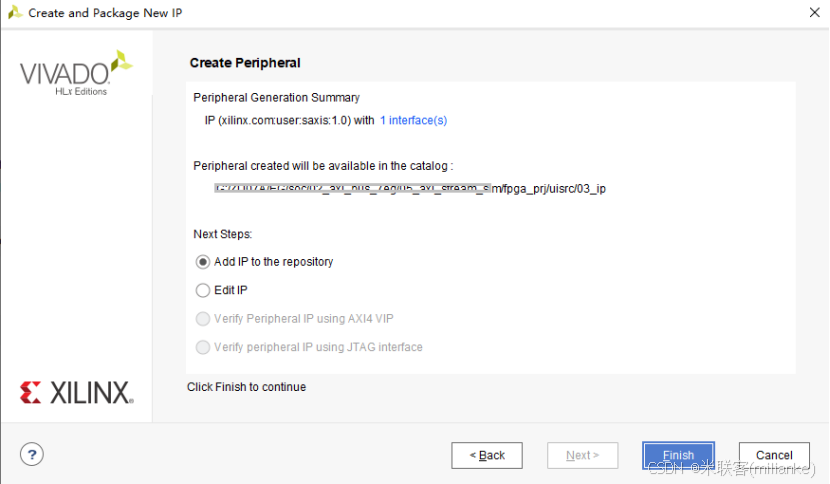Click the Next Steps label

(x=222, y=234)
